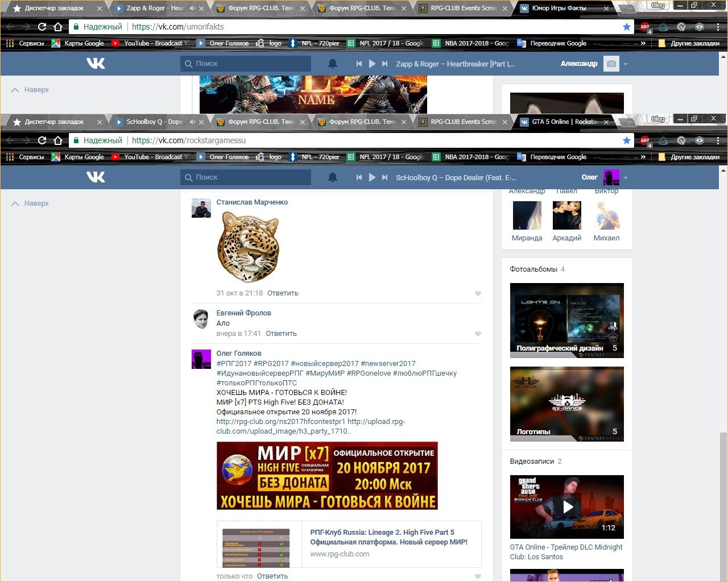Click the home icon in the rockstargamessu window
The height and width of the screenshot is (582, 728).
[58, 140]
